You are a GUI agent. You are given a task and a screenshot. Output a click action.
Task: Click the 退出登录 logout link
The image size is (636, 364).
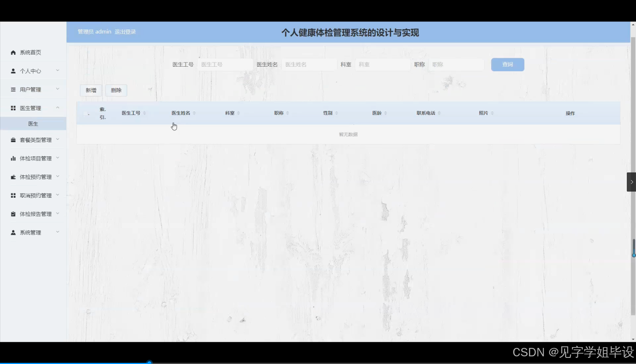(x=125, y=31)
